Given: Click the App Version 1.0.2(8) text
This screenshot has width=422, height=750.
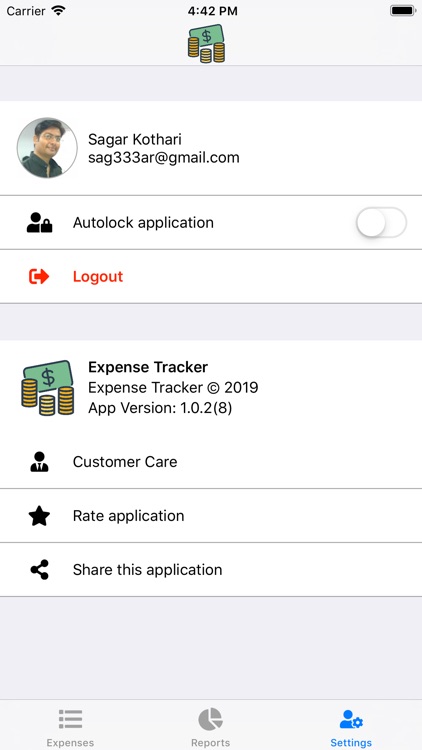Looking at the screenshot, I should point(160,408).
